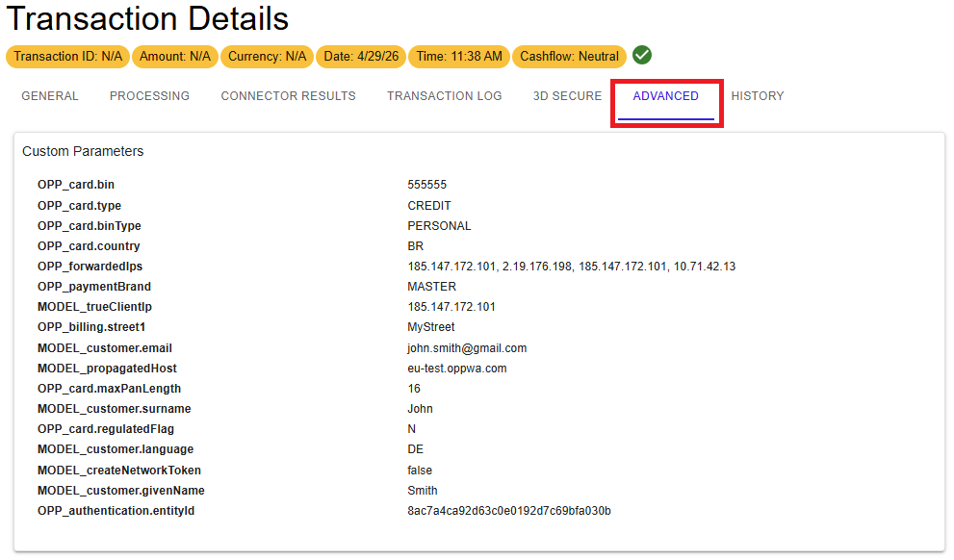Select the OPP_card.bin label
This screenshot has height=560, width=954.
(76, 184)
